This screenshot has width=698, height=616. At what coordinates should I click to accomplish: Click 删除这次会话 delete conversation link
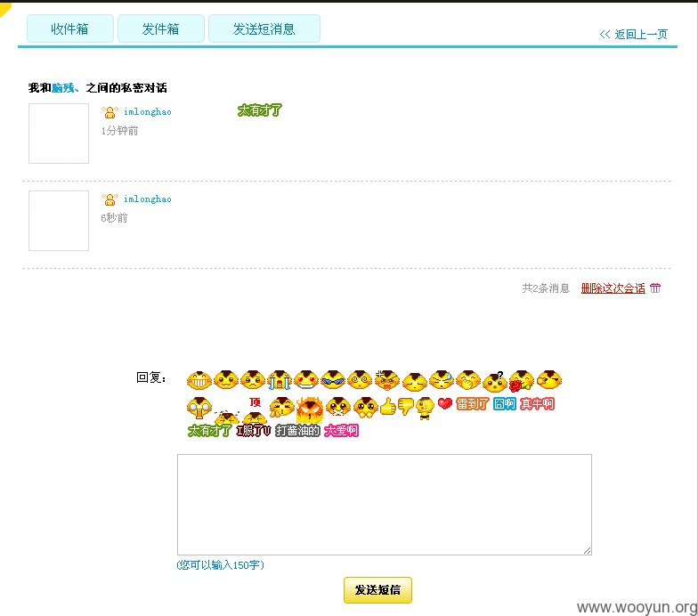613,288
